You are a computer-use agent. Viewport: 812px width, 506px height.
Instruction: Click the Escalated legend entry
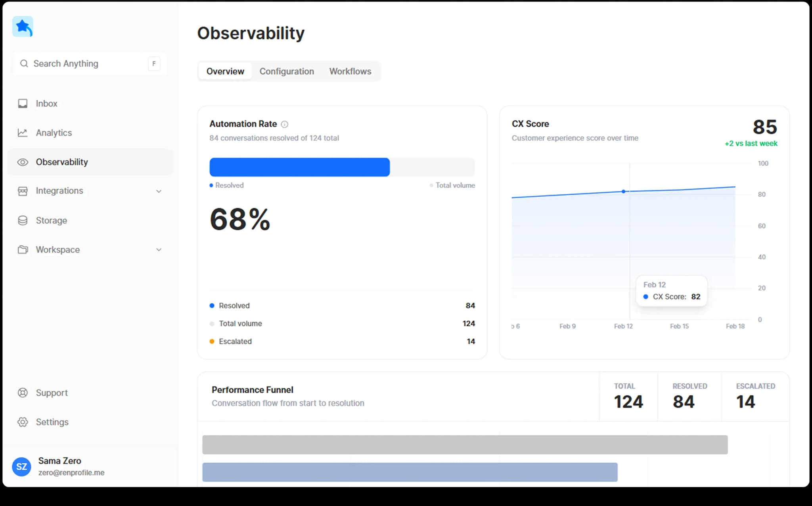(x=235, y=341)
